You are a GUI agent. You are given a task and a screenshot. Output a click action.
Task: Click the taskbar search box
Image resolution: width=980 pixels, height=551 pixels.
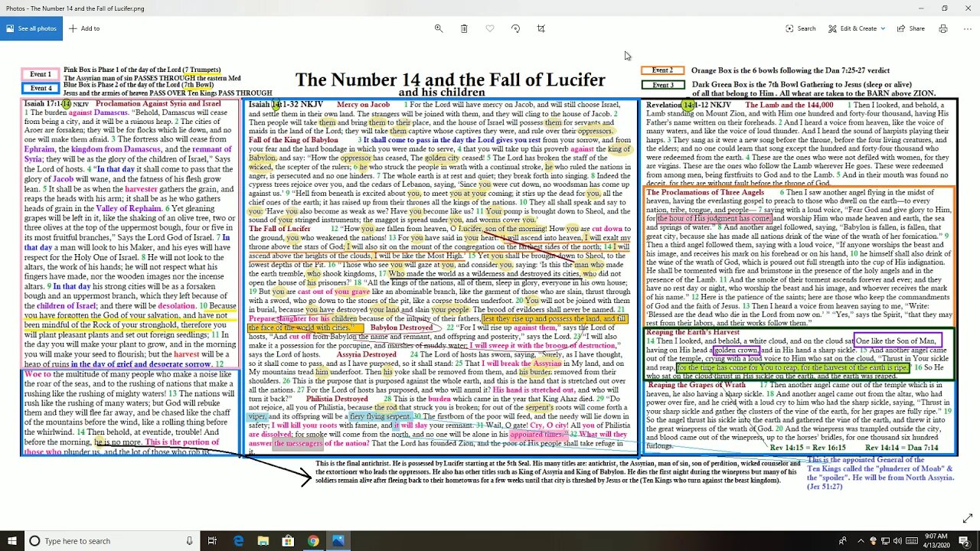[111, 541]
